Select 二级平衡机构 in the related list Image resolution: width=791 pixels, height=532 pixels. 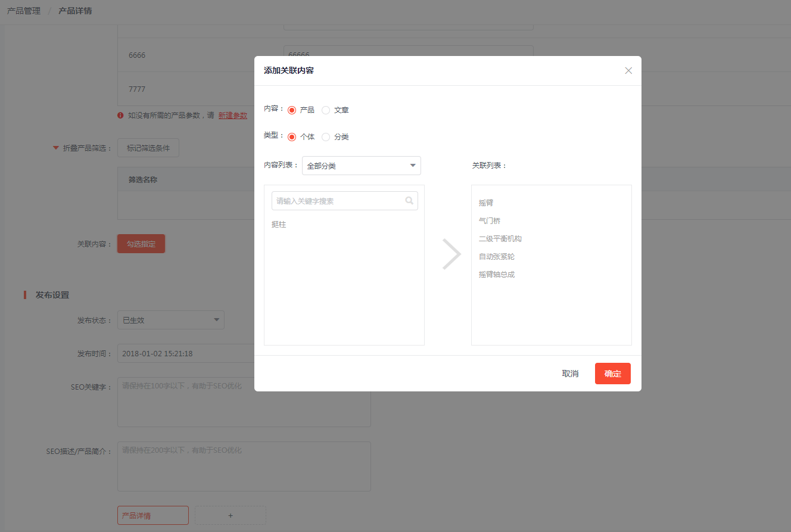click(500, 239)
